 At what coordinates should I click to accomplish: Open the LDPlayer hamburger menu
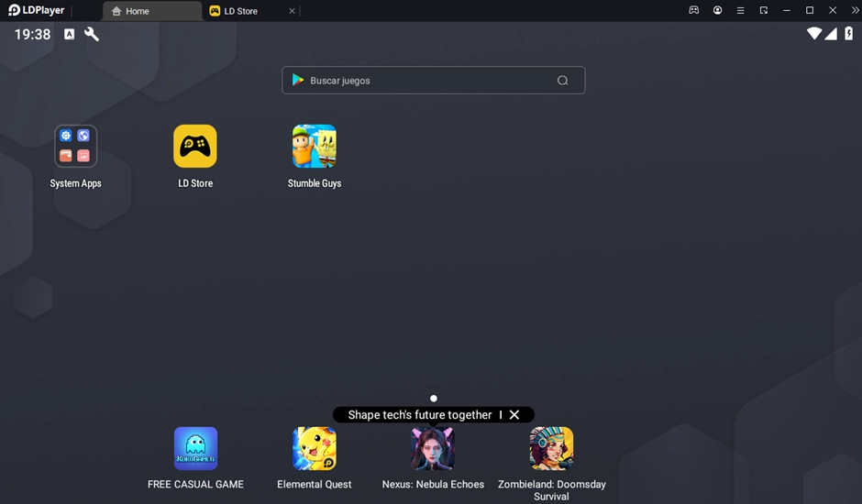pyautogui.click(x=741, y=10)
